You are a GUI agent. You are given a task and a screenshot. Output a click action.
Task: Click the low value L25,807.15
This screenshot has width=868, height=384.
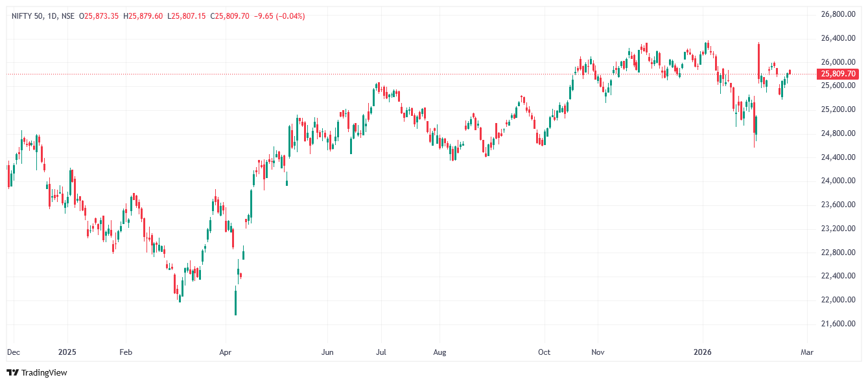pyautogui.click(x=186, y=16)
